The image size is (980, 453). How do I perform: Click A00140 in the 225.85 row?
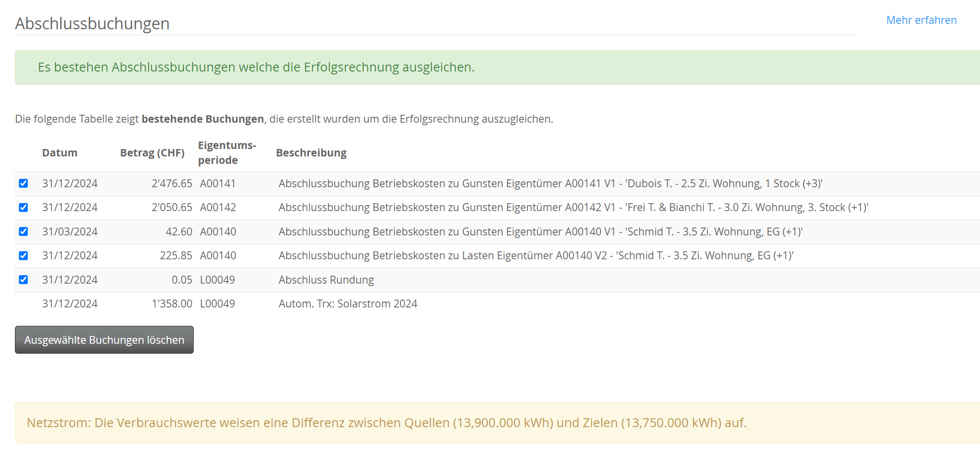[x=218, y=256]
